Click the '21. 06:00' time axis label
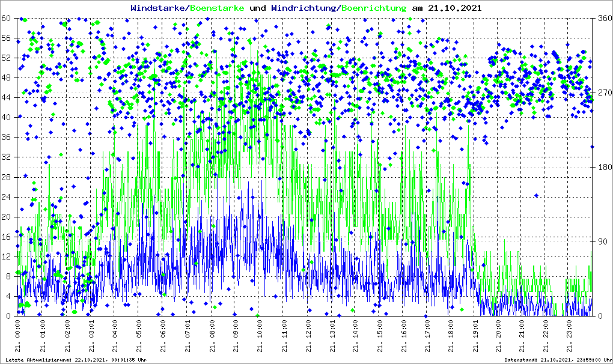 click(163, 336)
